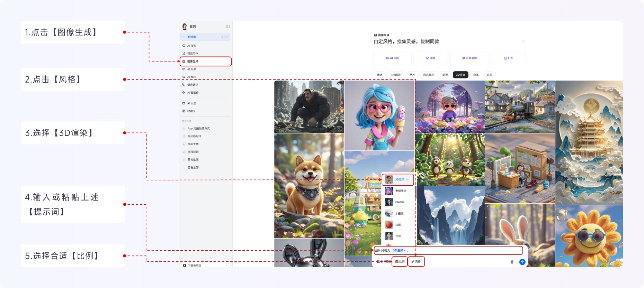Click the microphone voice input icon
The height and width of the screenshot is (288, 644).
pos(512,262)
